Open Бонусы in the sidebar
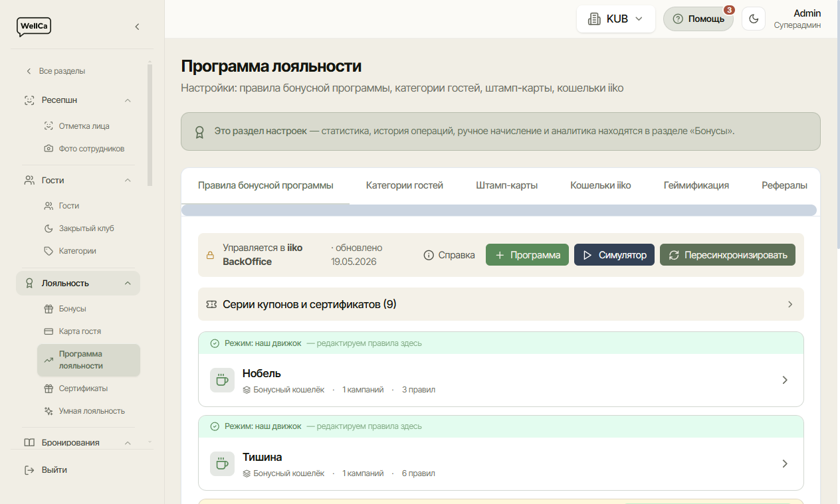The image size is (840, 504). pyautogui.click(x=88, y=309)
